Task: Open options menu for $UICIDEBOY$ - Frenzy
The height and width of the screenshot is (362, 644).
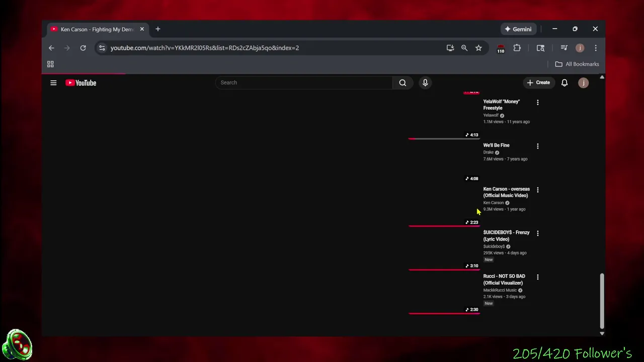Action: point(538,233)
